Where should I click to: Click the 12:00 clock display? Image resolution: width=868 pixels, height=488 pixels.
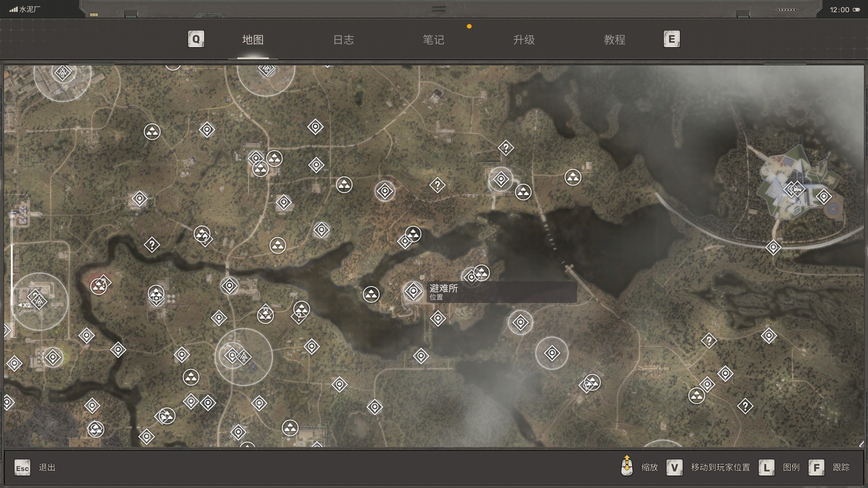click(x=840, y=10)
